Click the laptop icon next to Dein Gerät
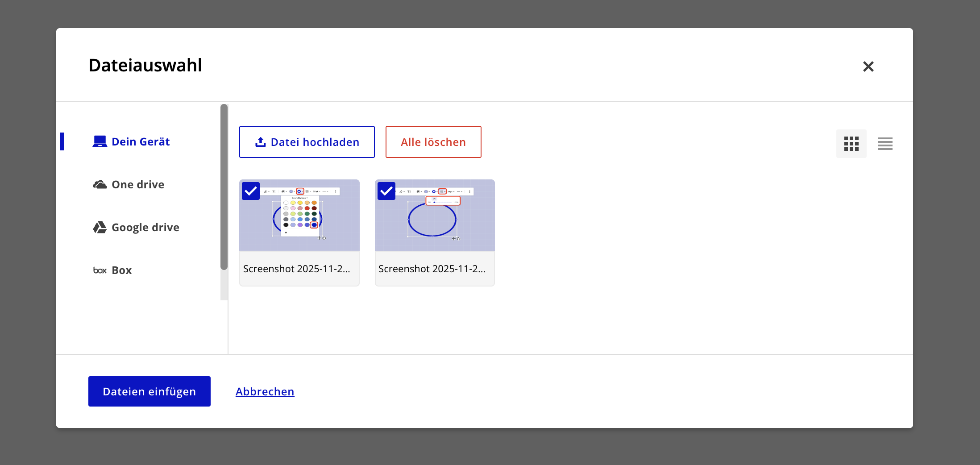The width and height of the screenshot is (980, 465). click(x=100, y=141)
